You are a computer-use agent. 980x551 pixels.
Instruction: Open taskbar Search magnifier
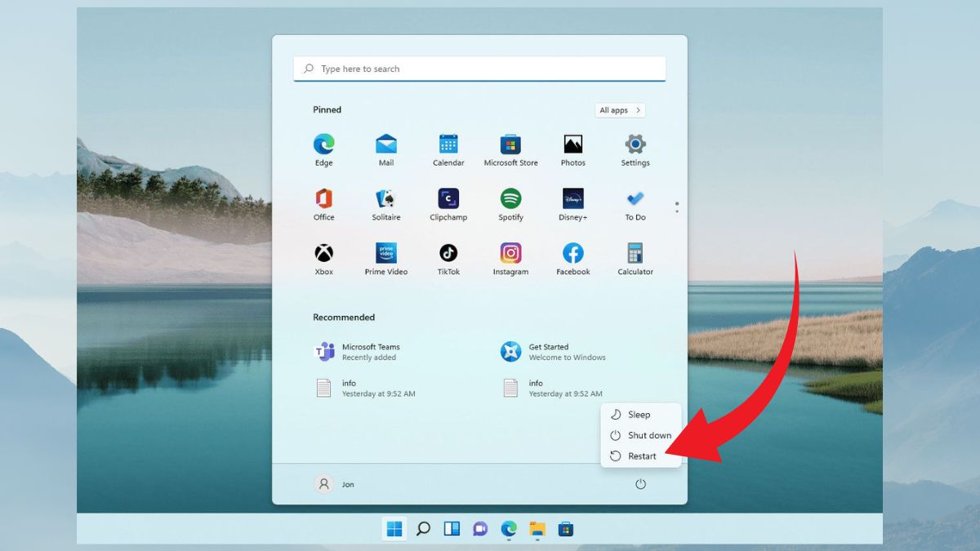pos(423,529)
